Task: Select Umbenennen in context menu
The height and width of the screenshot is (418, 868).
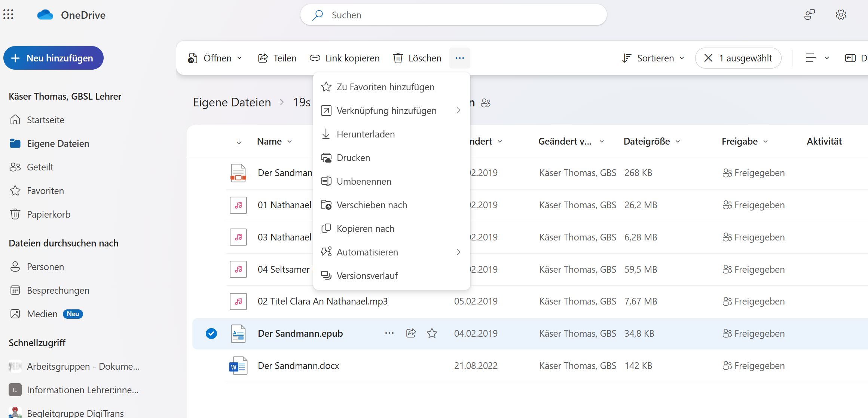Action: pos(364,181)
